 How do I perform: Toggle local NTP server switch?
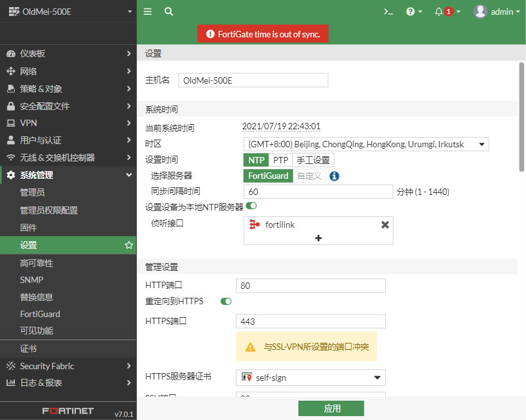(x=251, y=206)
